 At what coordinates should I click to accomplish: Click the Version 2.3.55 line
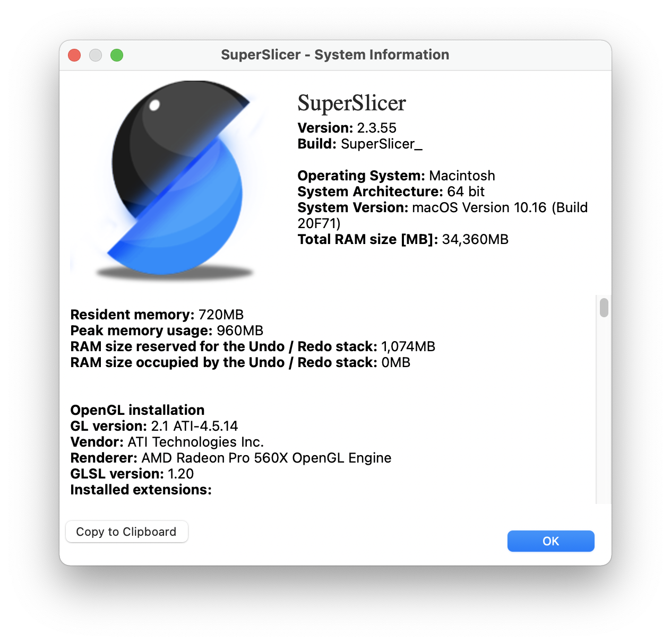point(347,128)
